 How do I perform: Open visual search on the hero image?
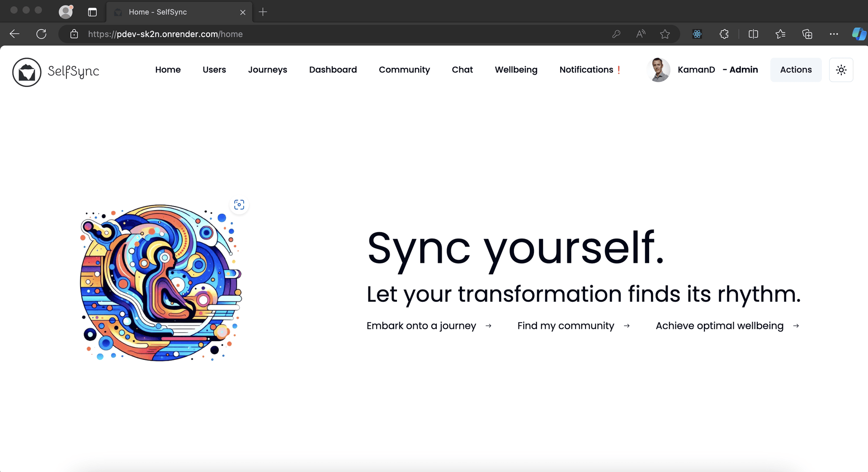[239, 205]
